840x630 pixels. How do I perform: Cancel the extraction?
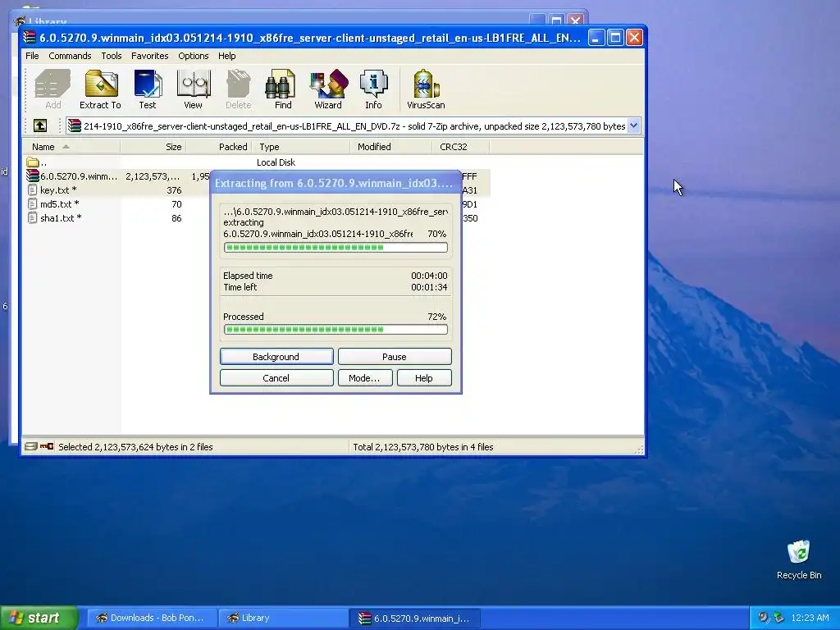click(x=276, y=378)
